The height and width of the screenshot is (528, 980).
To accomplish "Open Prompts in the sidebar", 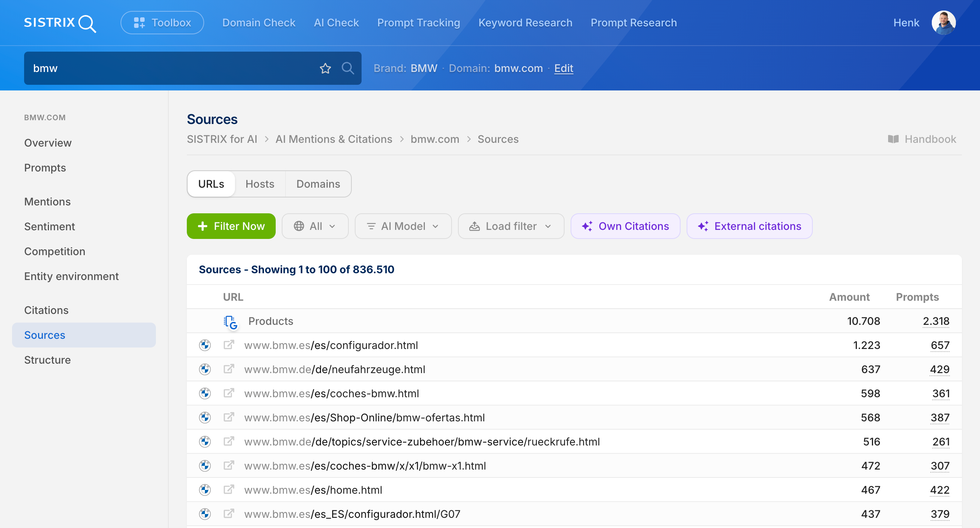I will tap(45, 167).
